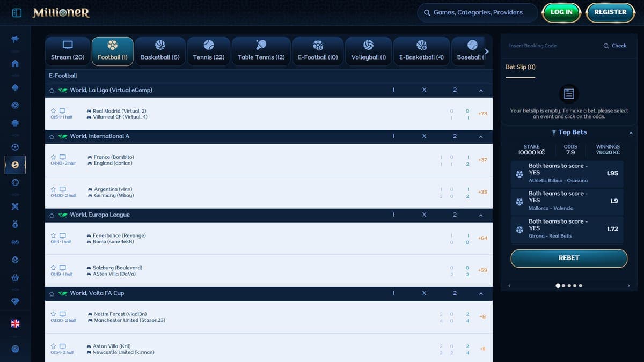Screen dimensions: 644x362
Task: Select Athletic Bilbao - Osasuna top bet
Action: point(567,173)
